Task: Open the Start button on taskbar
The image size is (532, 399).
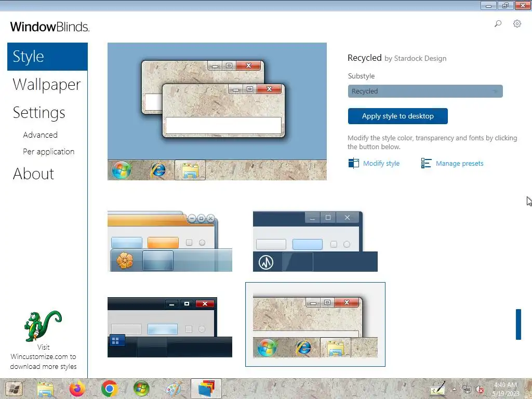Action: 14,389
